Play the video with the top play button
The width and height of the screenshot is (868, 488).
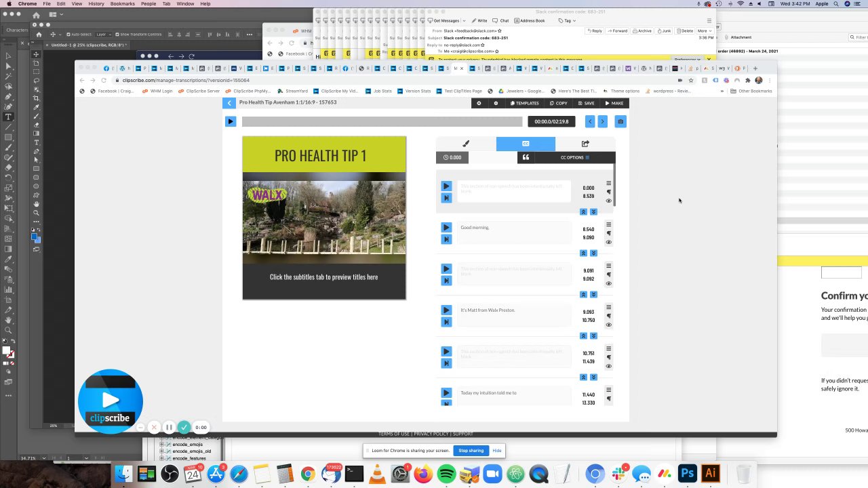point(230,121)
